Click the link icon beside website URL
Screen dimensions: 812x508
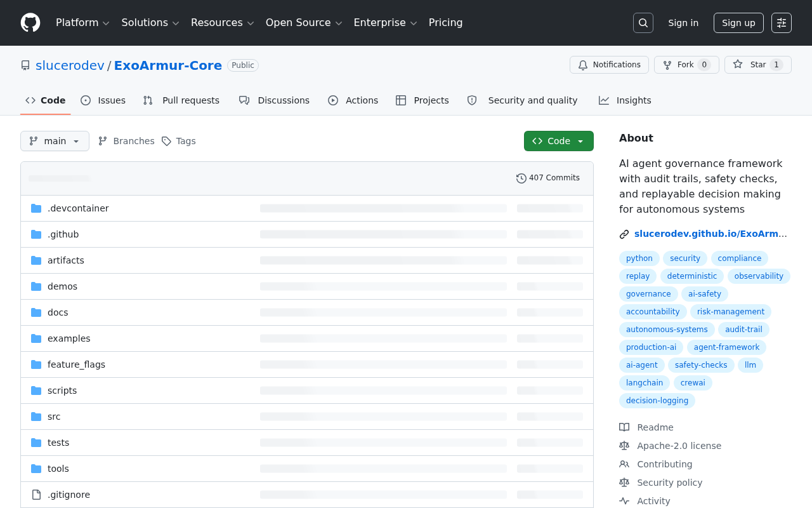pyautogui.click(x=624, y=234)
